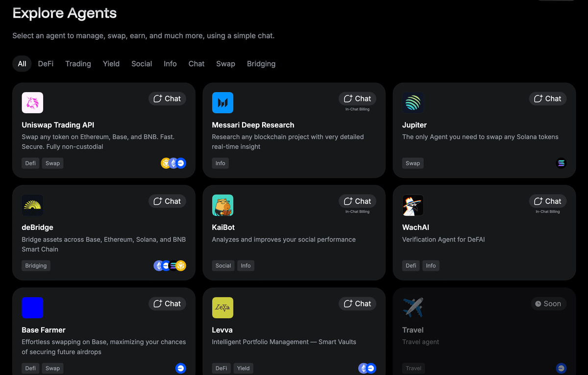Start chat with Jupiter agent
The width and height of the screenshot is (588, 375).
[x=548, y=99]
